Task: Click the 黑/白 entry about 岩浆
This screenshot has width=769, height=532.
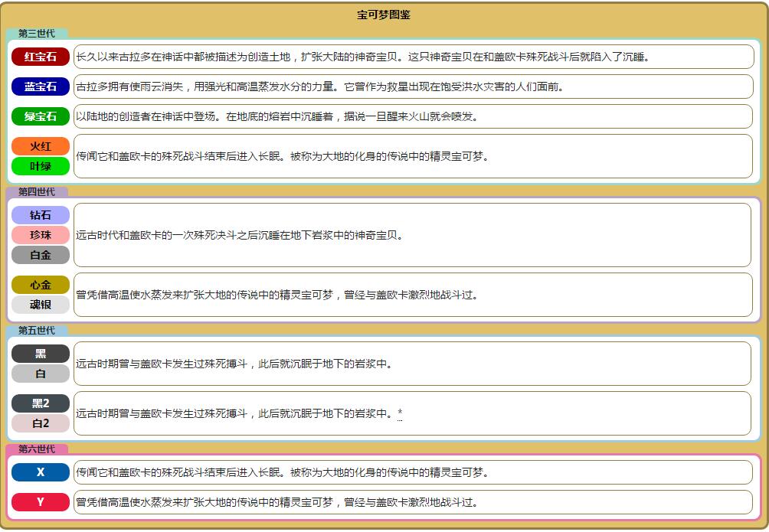Action: 412,364
